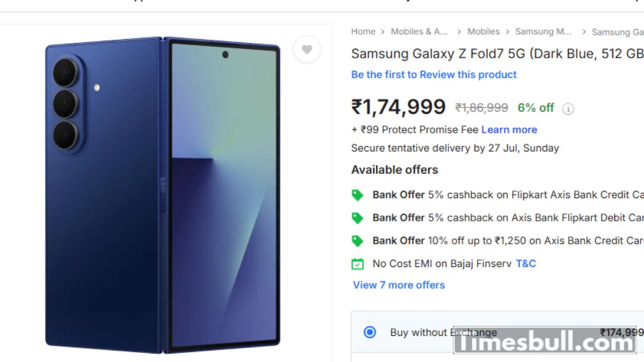The height and width of the screenshot is (362, 644).
Task: Open Samsung Mobiles breadcrumb link
Action: (x=543, y=32)
